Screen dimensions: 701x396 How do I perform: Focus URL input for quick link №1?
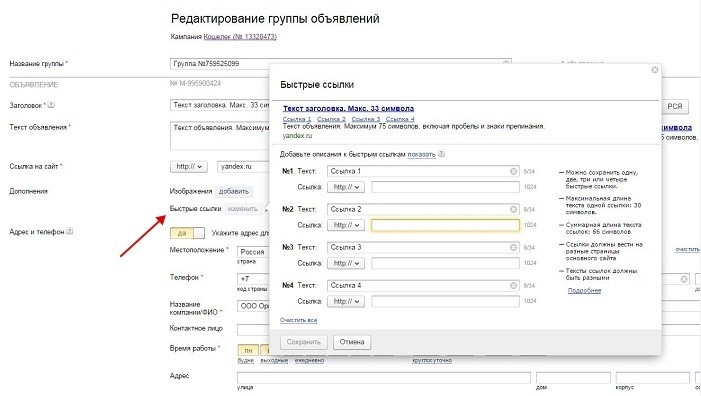click(445, 187)
